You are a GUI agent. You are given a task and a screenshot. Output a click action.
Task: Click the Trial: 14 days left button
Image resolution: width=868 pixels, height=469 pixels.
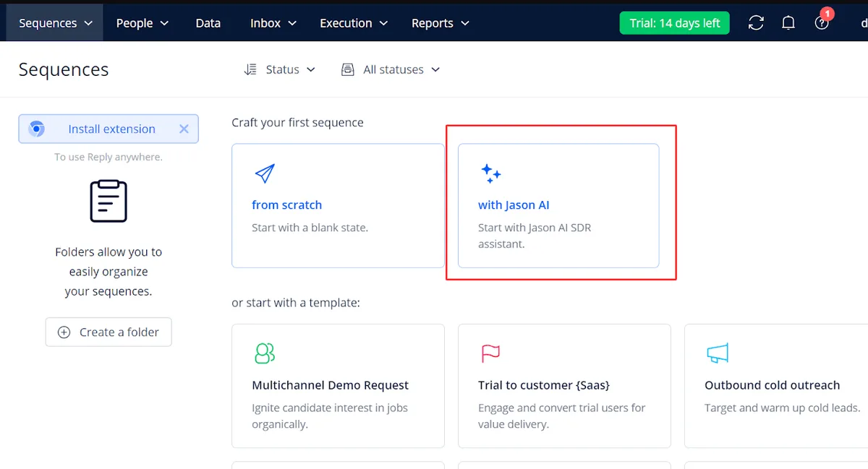673,22
